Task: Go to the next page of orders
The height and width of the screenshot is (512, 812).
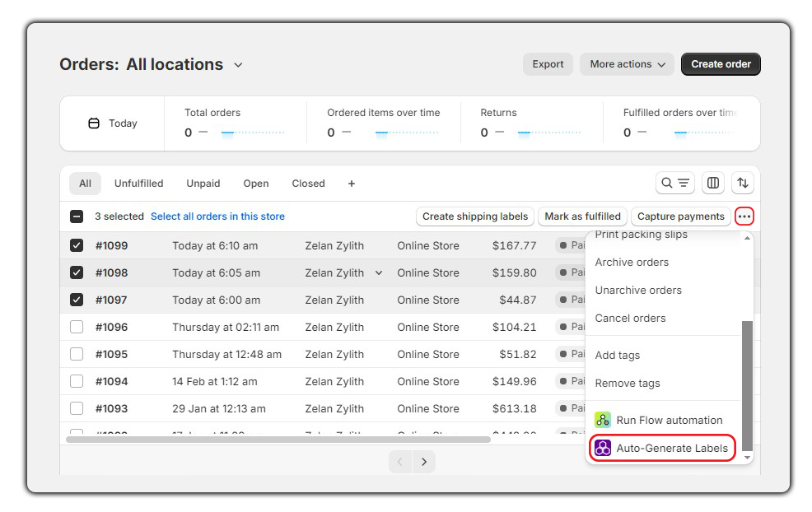Action: coord(424,461)
